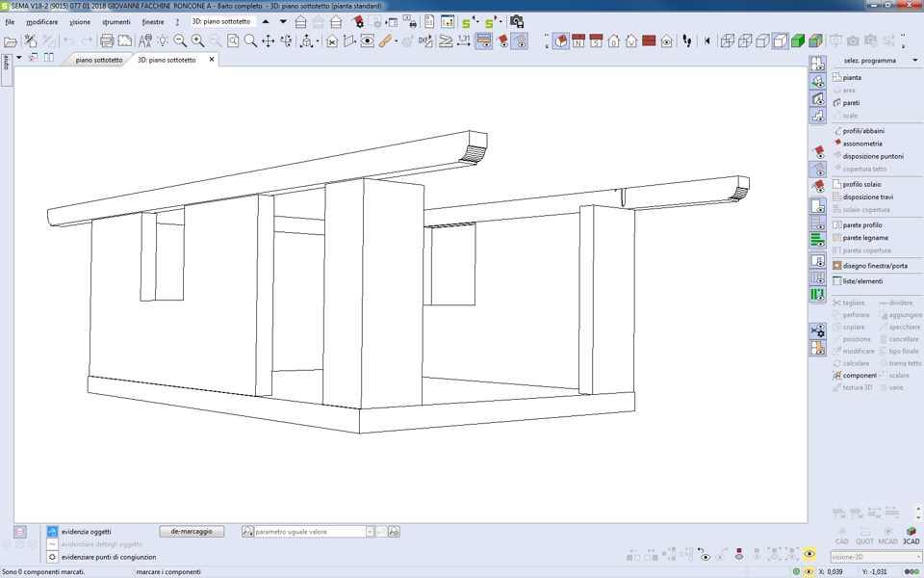Click the walk-through footprints icon
This screenshot has height=578, width=924.
coord(686,41)
